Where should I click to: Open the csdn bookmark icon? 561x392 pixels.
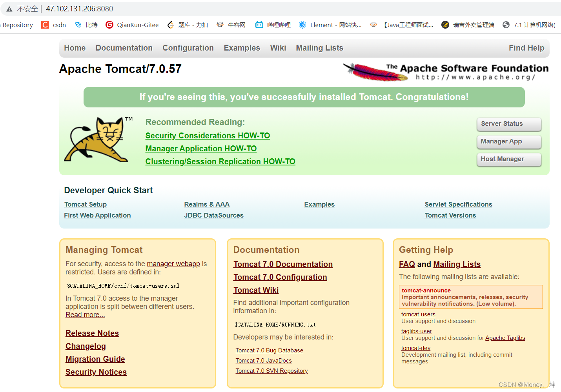46,25
